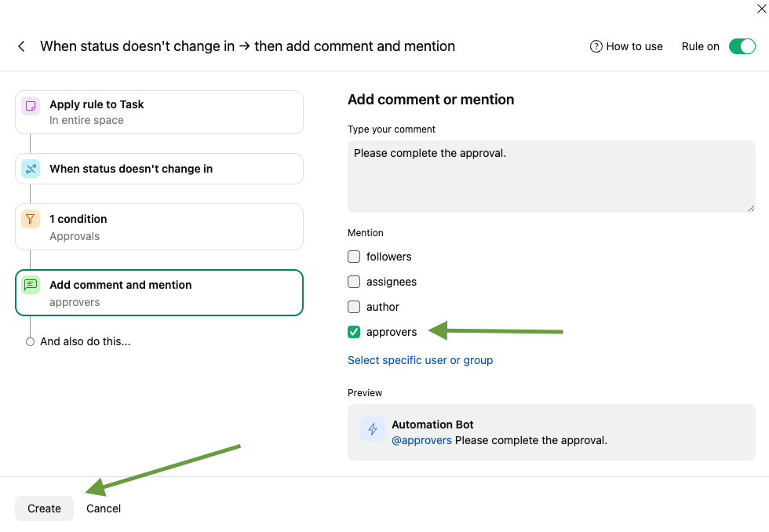This screenshot has width=769, height=532.
Task: Click into the comment text field
Action: click(551, 177)
